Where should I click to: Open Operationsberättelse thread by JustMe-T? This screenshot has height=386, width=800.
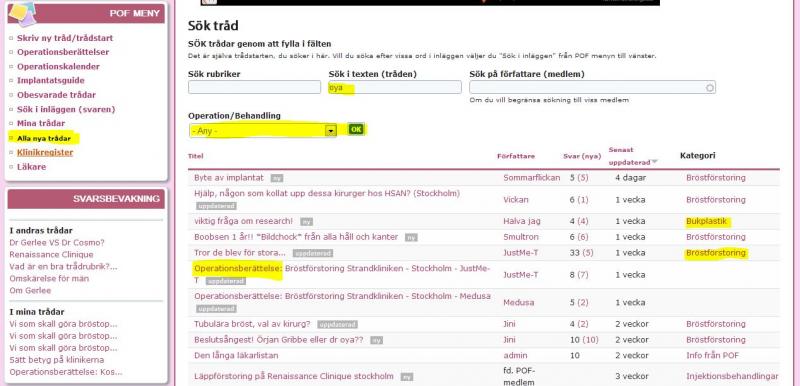coord(342,274)
